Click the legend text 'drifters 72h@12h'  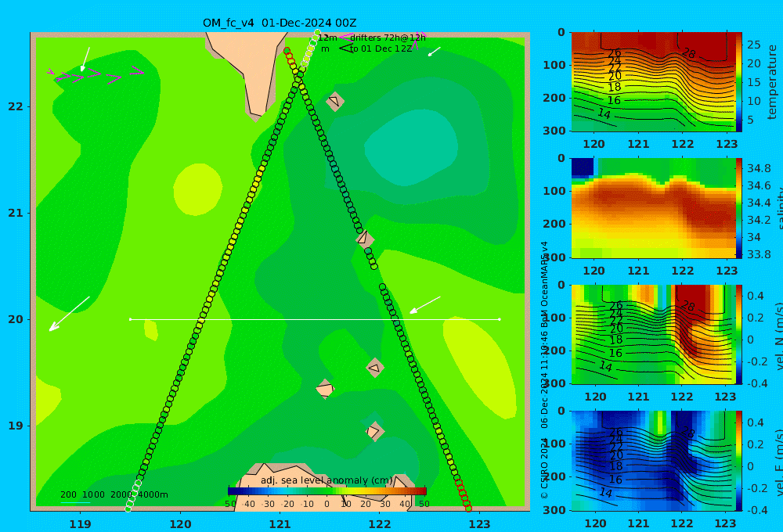(x=388, y=38)
